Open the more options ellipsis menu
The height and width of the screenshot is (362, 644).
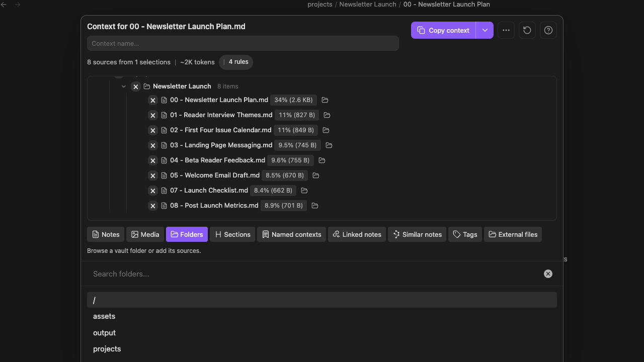coord(506,30)
